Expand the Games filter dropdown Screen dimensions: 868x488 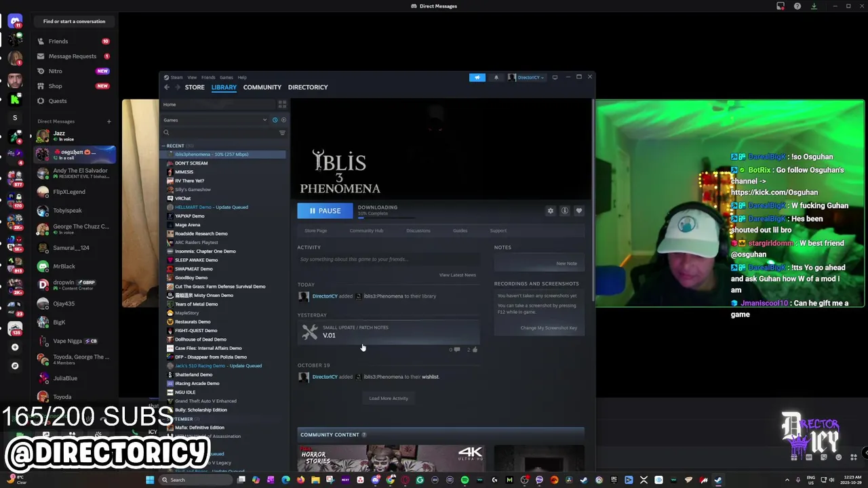click(x=216, y=120)
